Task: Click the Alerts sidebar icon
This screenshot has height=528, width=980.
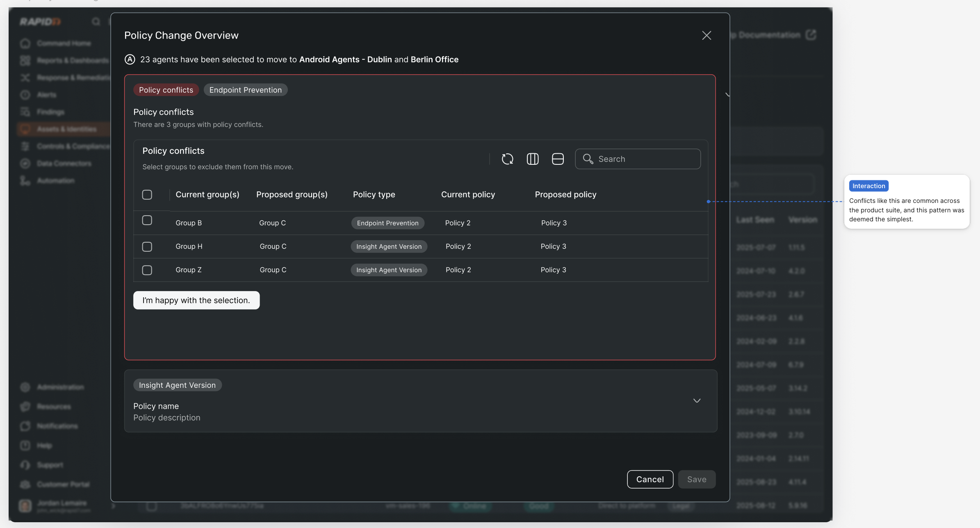Action: [x=25, y=95]
